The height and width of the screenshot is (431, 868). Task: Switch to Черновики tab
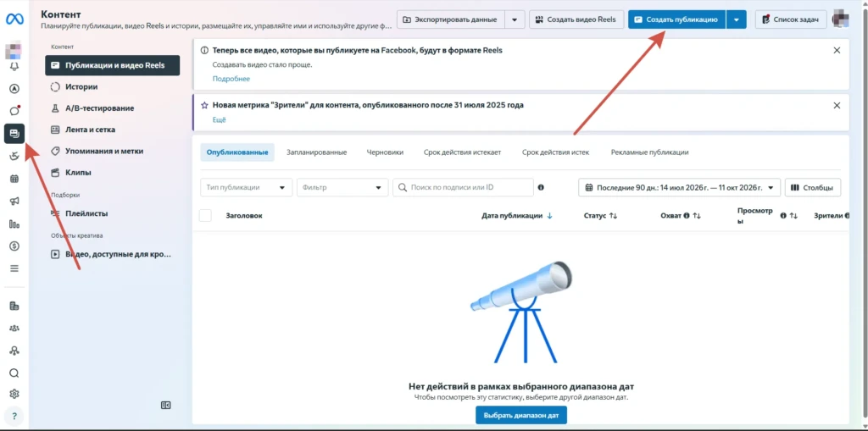click(385, 152)
